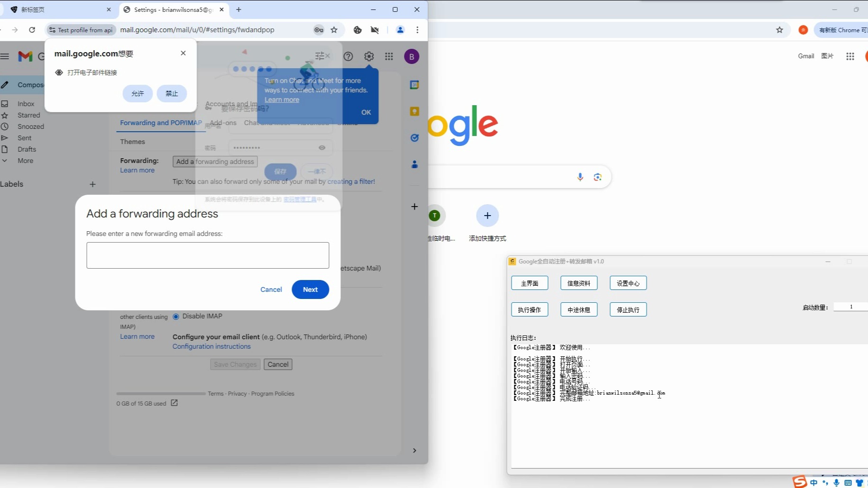Open account avatar B in Gmail

(411, 57)
